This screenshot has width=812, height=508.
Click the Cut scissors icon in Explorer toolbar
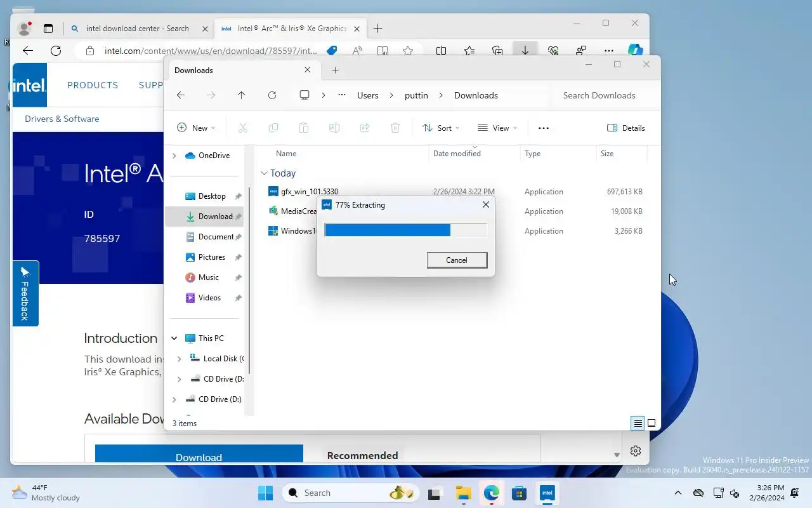(x=242, y=128)
